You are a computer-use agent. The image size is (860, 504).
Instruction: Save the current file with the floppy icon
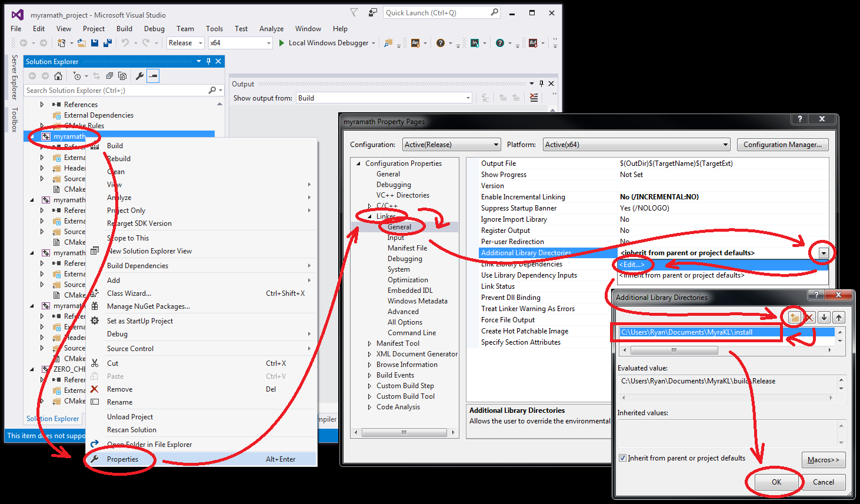95,43
